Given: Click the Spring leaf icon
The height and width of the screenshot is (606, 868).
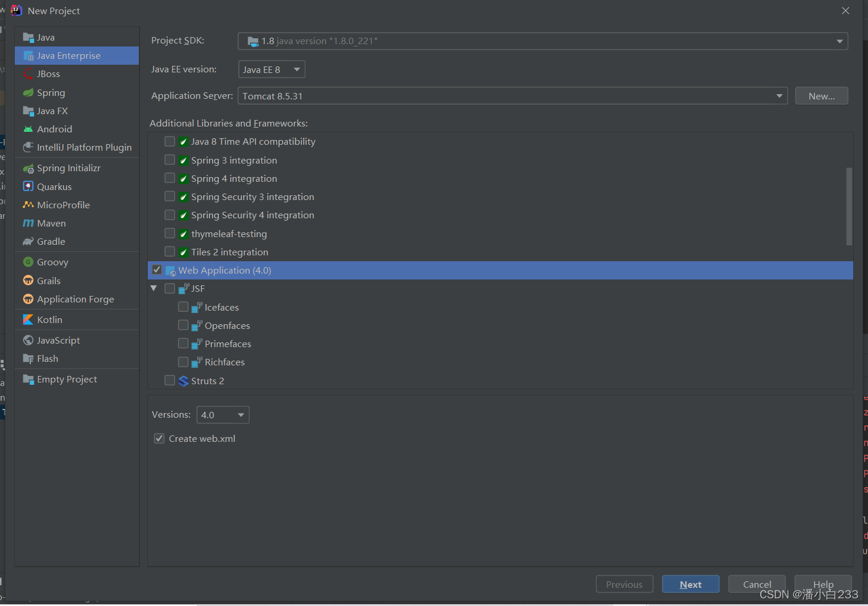Looking at the screenshot, I should pyautogui.click(x=28, y=93).
